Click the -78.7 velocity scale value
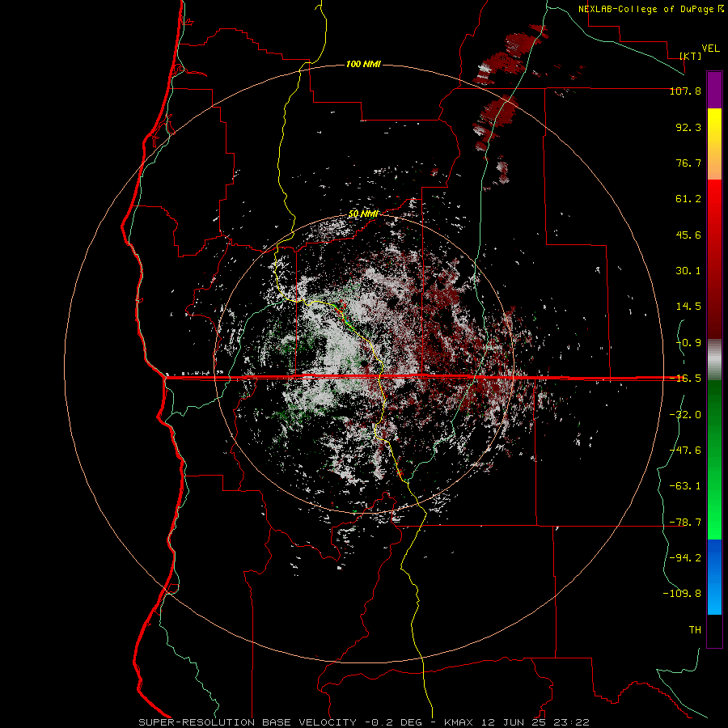 (x=685, y=523)
